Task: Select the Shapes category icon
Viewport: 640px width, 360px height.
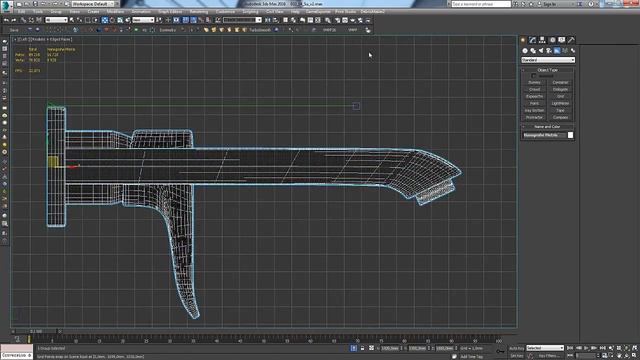Action: click(533, 51)
